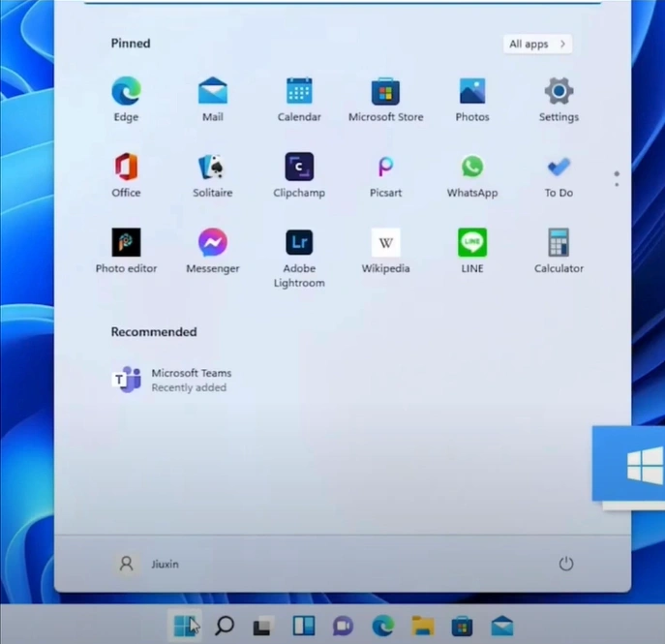Open Teams Chat on taskbar
The width and height of the screenshot is (665, 644).
[x=343, y=626]
